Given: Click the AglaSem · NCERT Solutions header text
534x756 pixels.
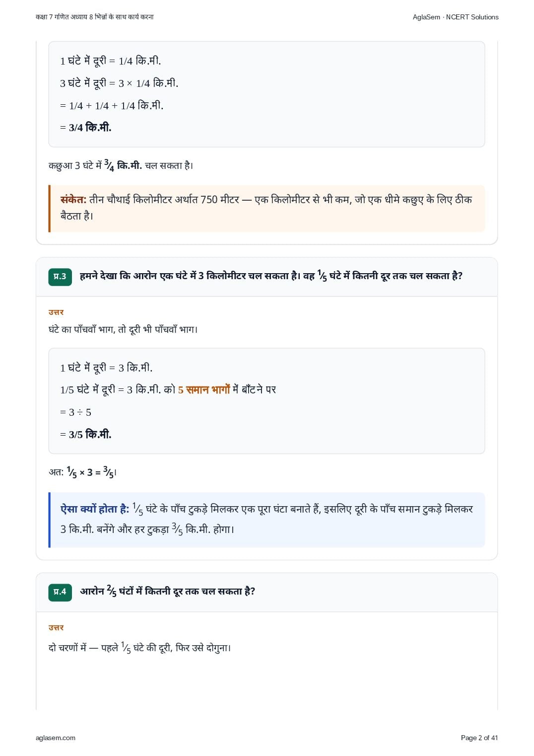Looking at the screenshot, I should tap(456, 17).
